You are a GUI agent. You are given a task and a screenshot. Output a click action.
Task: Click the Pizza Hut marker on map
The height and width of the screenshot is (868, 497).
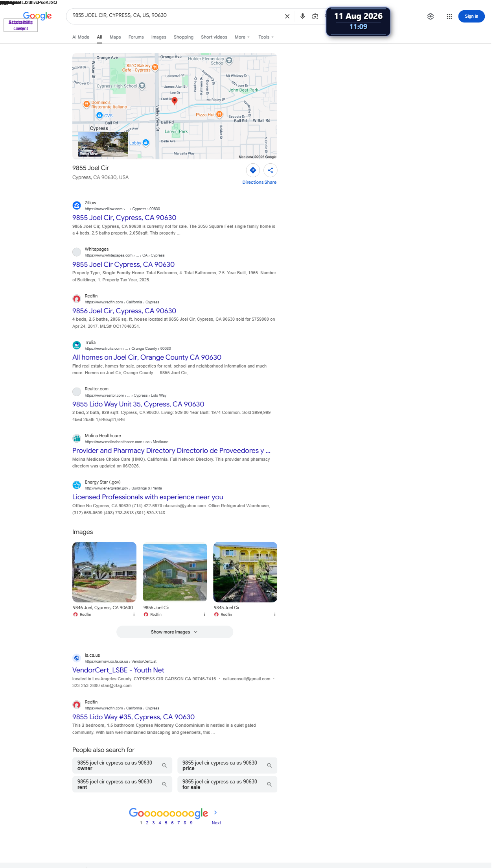point(219,114)
